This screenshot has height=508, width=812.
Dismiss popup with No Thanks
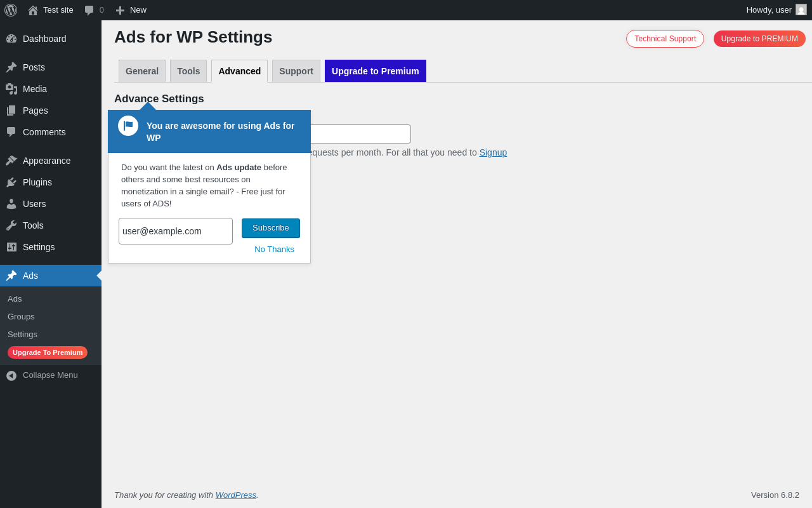tap(275, 250)
